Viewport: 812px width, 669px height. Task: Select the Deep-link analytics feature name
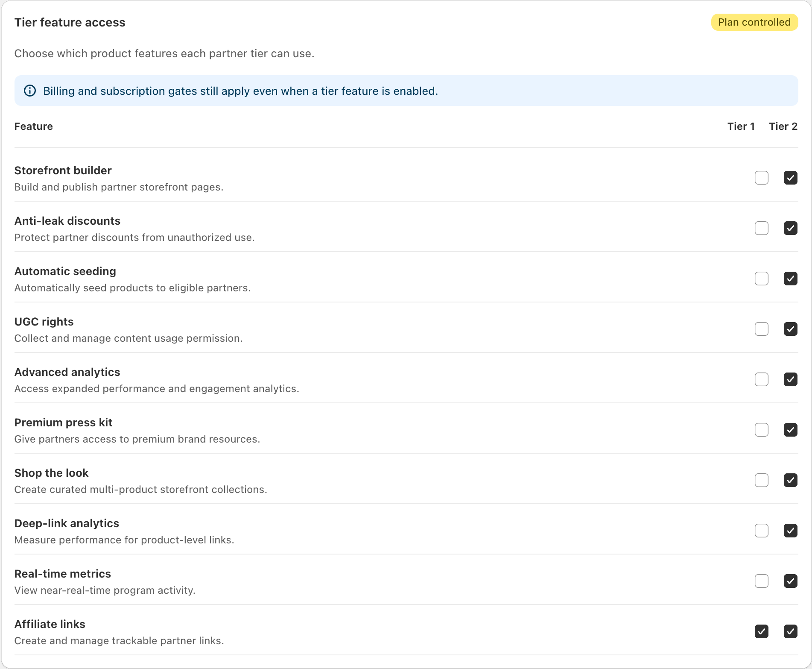tap(67, 523)
